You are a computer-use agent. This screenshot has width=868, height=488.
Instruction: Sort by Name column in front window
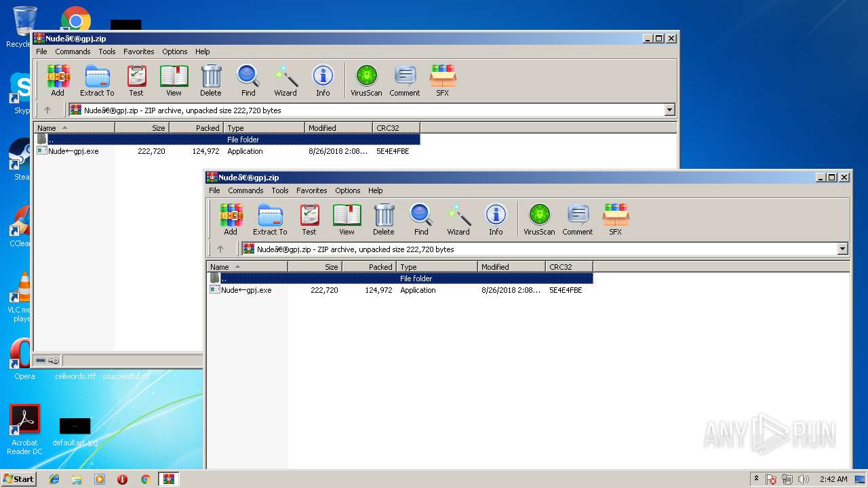[248, 266]
